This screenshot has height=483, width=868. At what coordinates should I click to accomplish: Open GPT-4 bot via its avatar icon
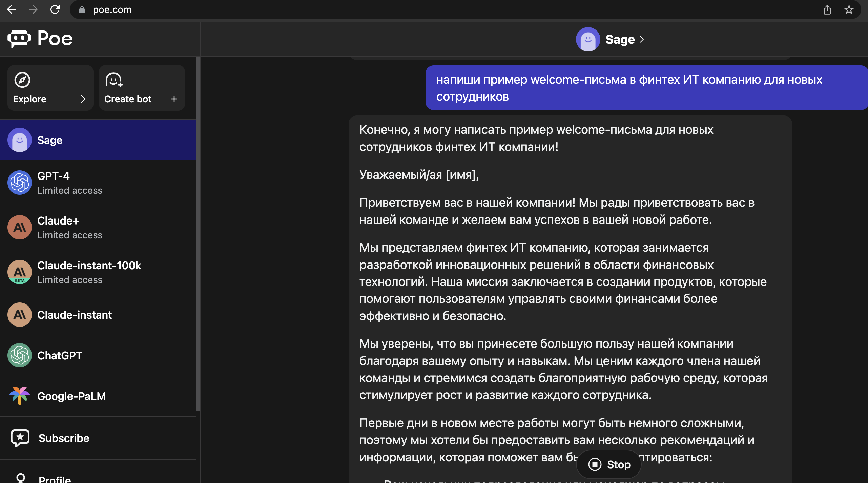tap(20, 183)
